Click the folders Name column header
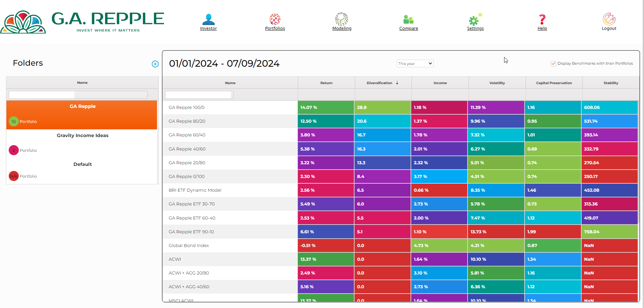644x308 pixels. [82, 82]
